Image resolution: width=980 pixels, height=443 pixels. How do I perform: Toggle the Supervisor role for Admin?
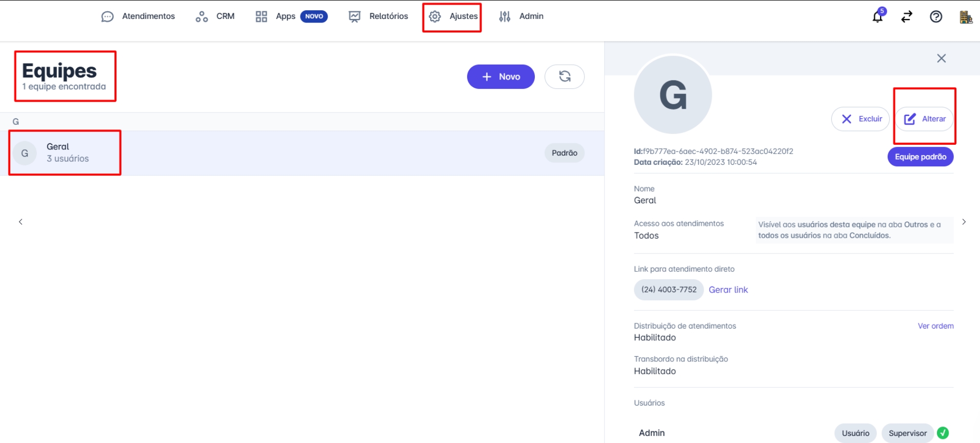pos(907,433)
